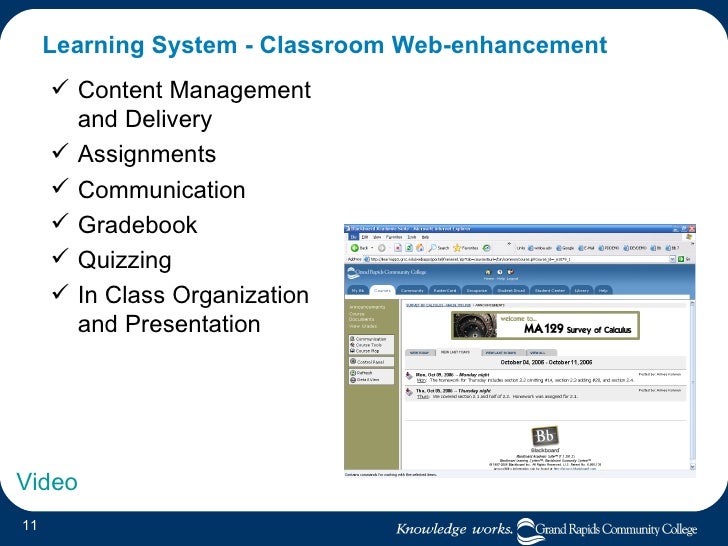The height and width of the screenshot is (546, 728).
Task: Open the RaiderCard tab
Action: point(445,290)
